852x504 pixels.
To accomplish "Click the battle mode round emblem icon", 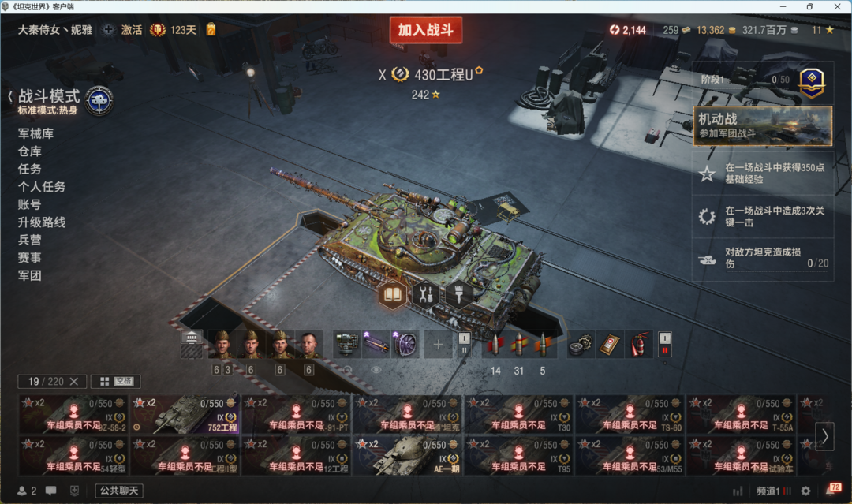I will point(99,100).
